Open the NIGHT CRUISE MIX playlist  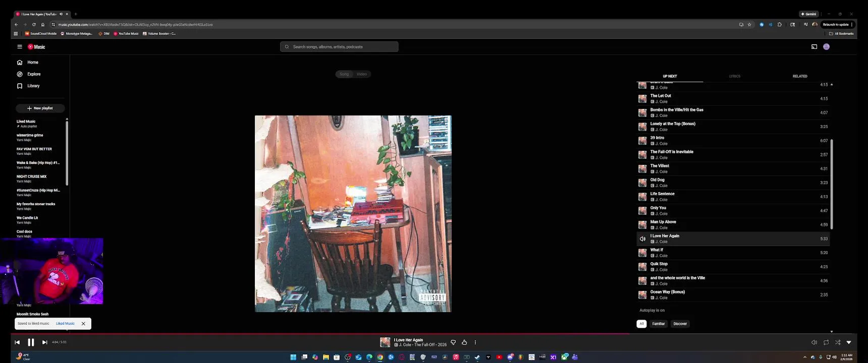tap(40, 178)
